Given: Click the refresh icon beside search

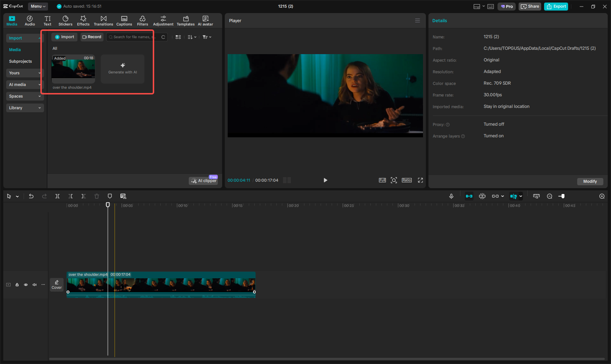Looking at the screenshot, I should point(163,37).
